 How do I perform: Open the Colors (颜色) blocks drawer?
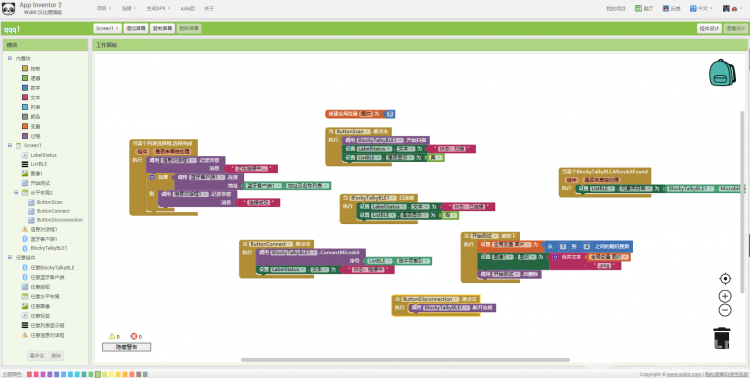click(x=32, y=117)
